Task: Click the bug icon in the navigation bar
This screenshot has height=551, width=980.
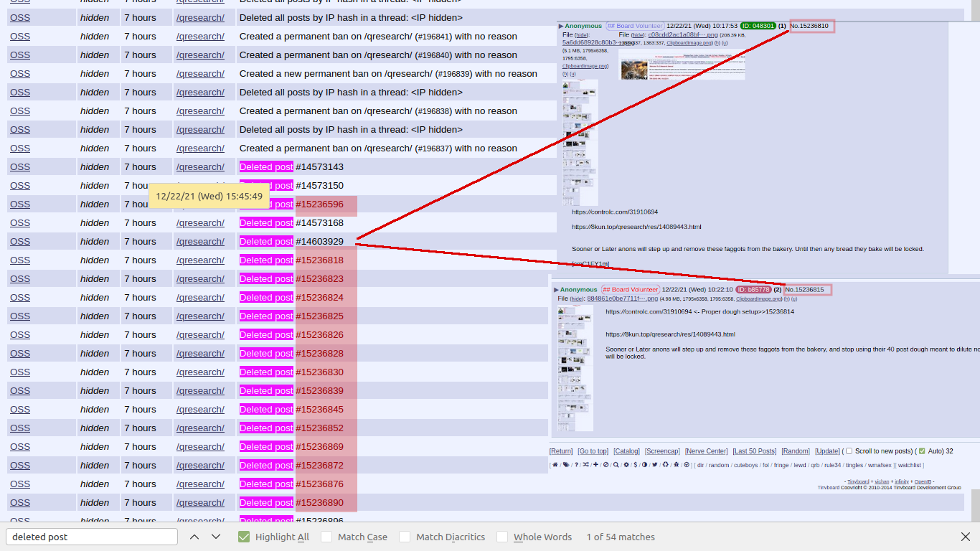Action: (676, 465)
